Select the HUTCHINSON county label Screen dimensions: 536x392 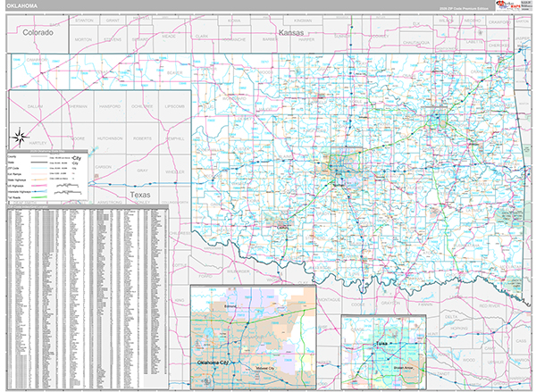tap(108, 138)
